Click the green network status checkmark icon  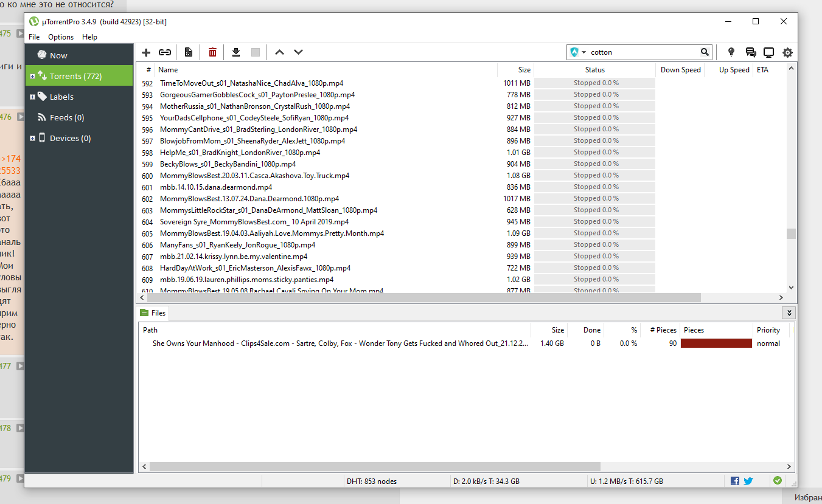(x=778, y=480)
